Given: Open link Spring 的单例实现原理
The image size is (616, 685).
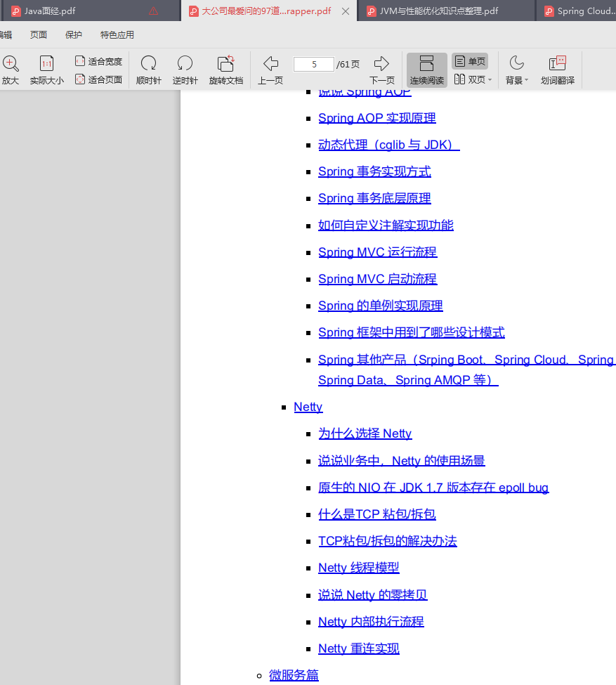Looking at the screenshot, I should [381, 306].
